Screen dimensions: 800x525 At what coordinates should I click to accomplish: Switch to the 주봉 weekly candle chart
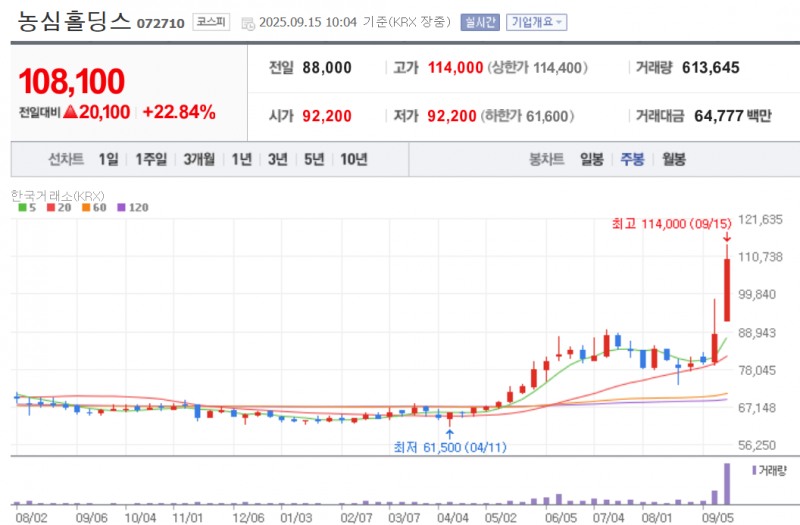point(632,159)
